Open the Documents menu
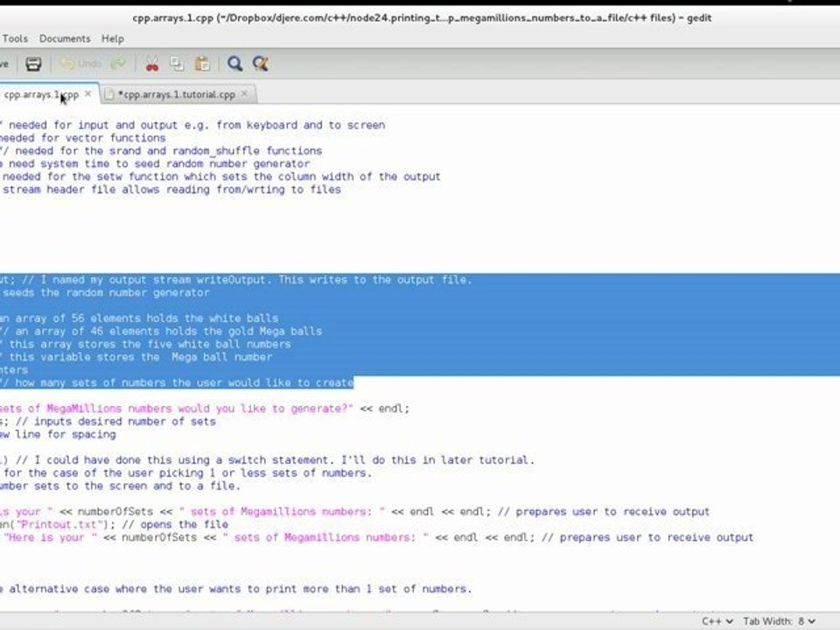 click(x=65, y=38)
